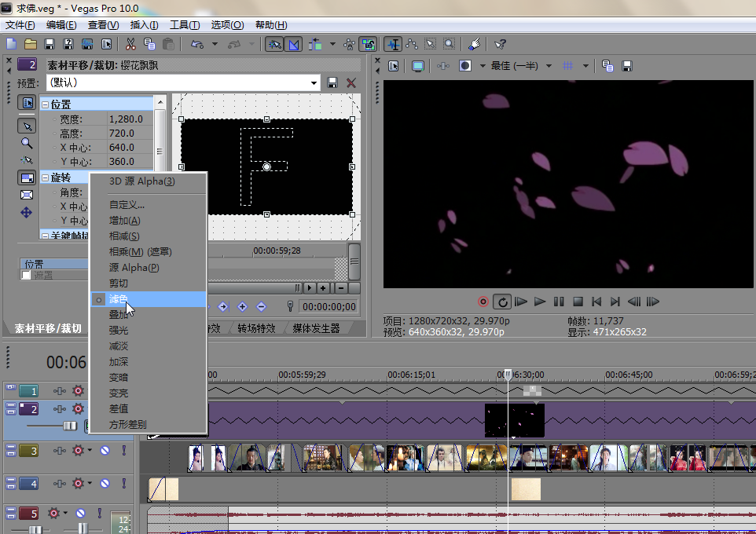756x534 pixels.
Task: Mute track 3
Action: (x=105, y=451)
